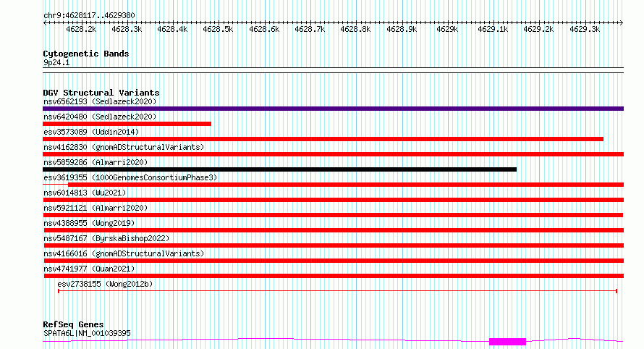
Task: Open the Cytogenetic Bands track title
Action: [86, 54]
